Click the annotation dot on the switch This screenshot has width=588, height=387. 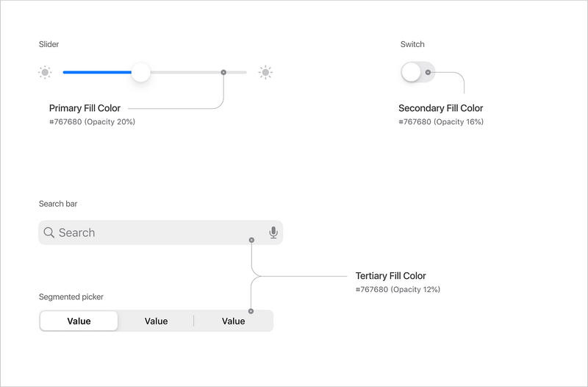428,72
